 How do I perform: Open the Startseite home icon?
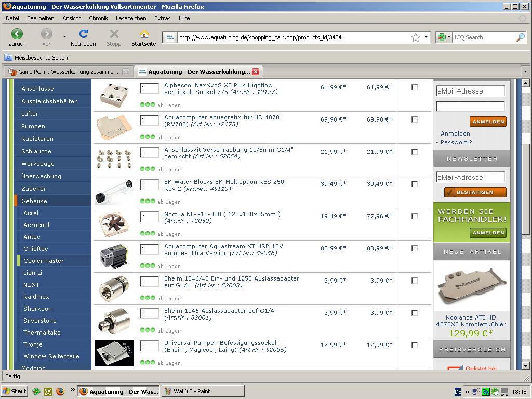[x=144, y=34]
